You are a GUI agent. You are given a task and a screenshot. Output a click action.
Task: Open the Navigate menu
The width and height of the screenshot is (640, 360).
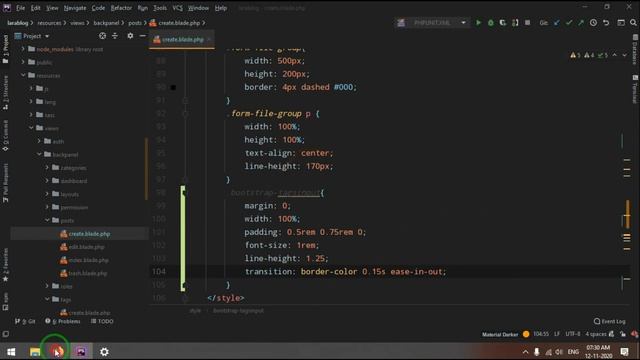pyautogui.click(x=75, y=8)
